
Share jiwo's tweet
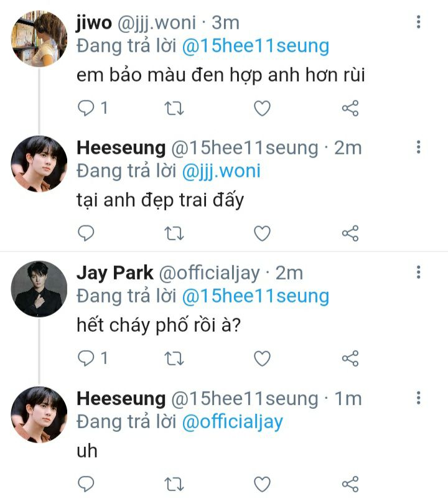click(x=350, y=108)
